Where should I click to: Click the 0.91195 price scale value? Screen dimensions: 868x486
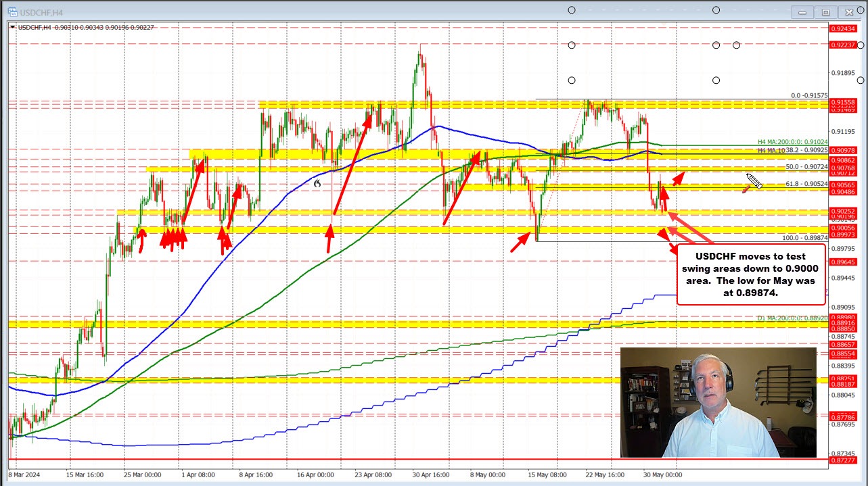tap(843, 131)
